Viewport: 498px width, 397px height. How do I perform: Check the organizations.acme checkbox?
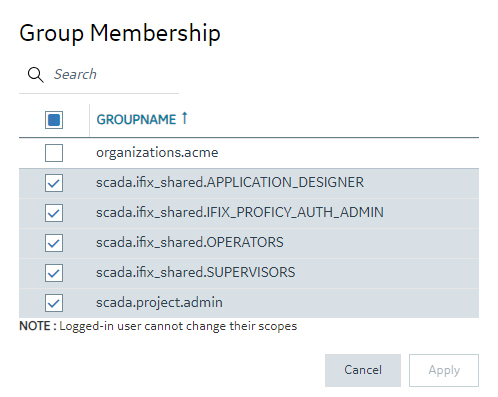click(54, 153)
